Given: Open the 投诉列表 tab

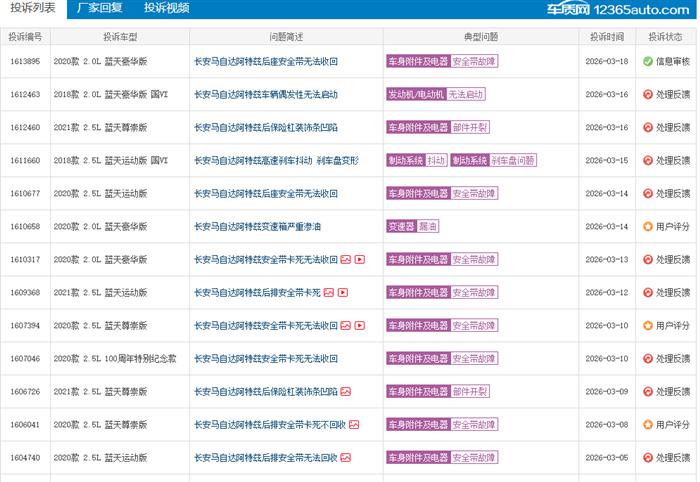Looking at the screenshot, I should coord(33,9).
